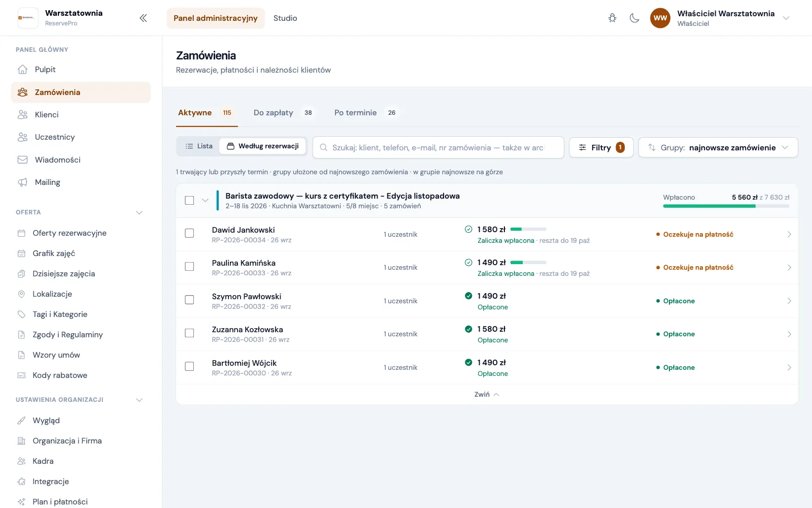The image size is (812, 508).
Task: Open Pulpit home icon in sidebar
Action: 22,70
